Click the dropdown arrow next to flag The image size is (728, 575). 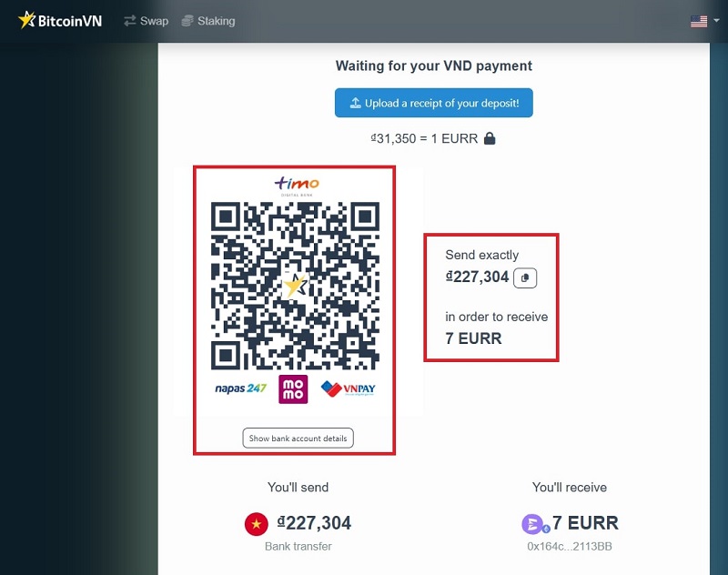point(716,21)
